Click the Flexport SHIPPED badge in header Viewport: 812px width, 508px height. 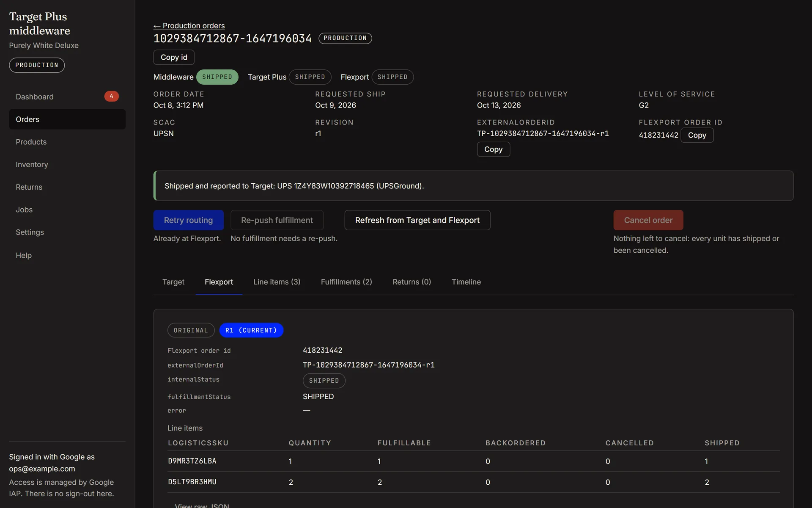point(392,77)
